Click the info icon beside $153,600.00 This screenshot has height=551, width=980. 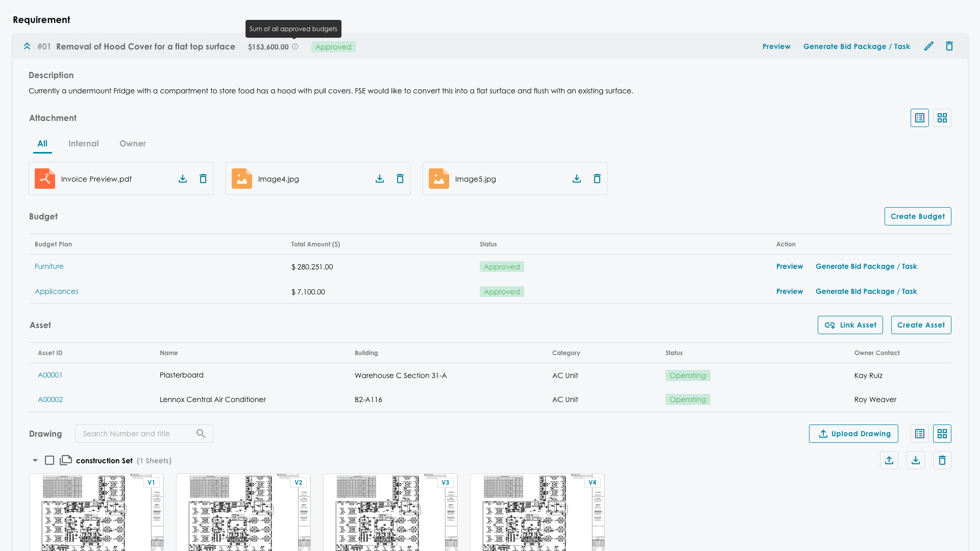click(295, 46)
